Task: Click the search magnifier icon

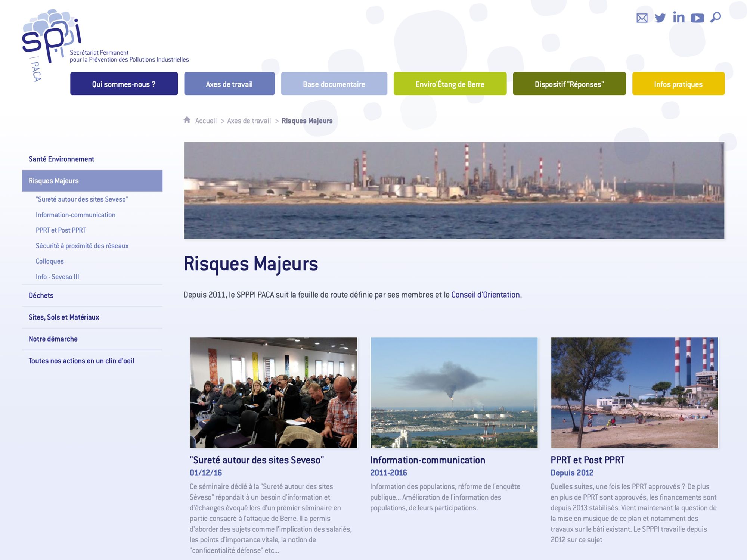Action: pos(715,18)
